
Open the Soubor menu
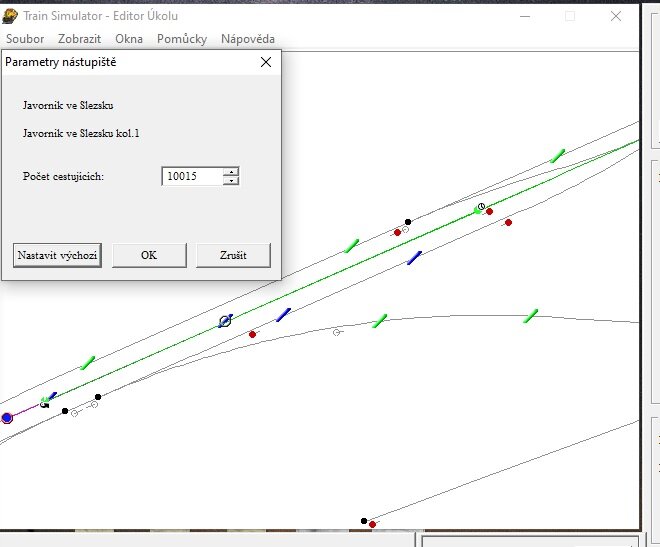point(26,39)
